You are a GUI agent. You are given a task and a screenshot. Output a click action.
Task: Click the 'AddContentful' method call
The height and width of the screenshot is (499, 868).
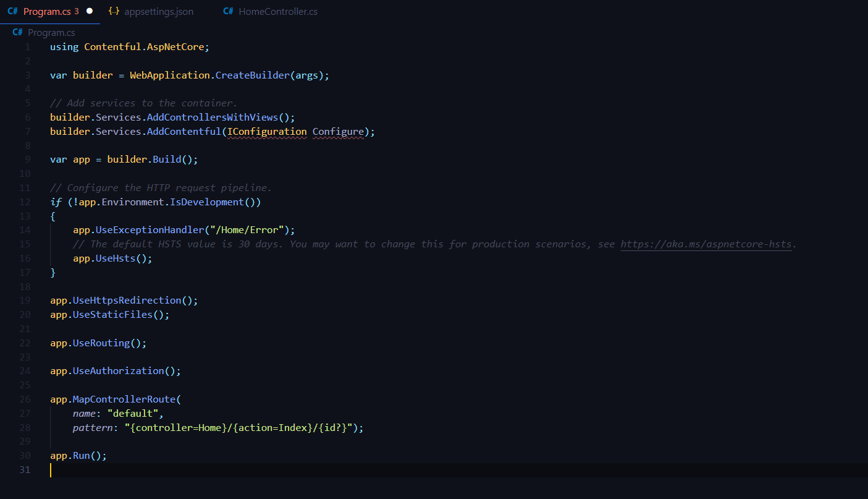click(184, 132)
